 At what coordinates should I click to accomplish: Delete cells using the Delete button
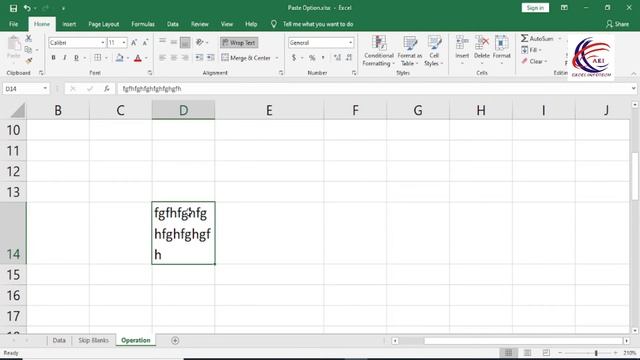482,50
